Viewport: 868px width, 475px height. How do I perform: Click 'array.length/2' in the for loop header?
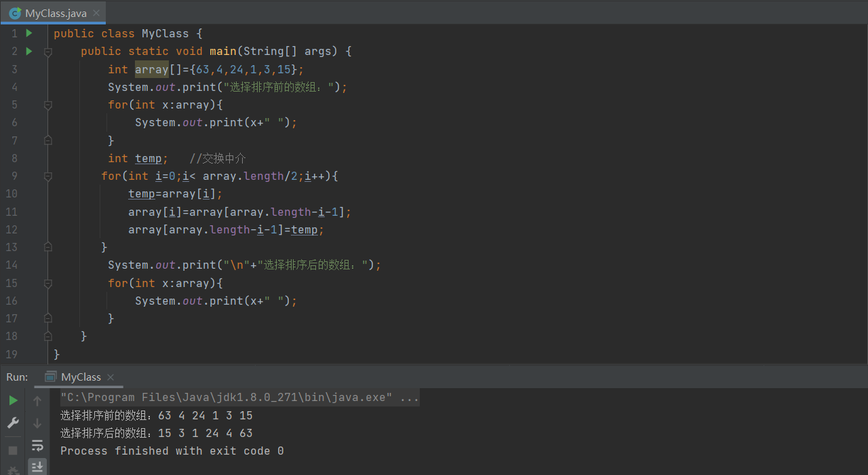[250, 176]
